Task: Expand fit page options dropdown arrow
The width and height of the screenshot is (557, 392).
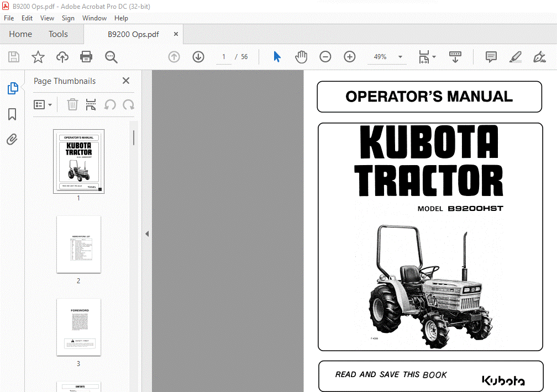Action: click(x=434, y=57)
